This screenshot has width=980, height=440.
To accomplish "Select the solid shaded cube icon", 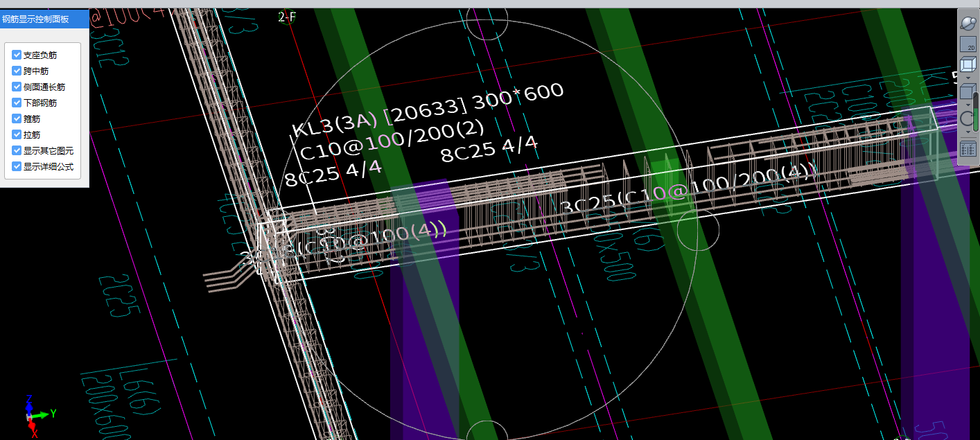I will pos(966,90).
